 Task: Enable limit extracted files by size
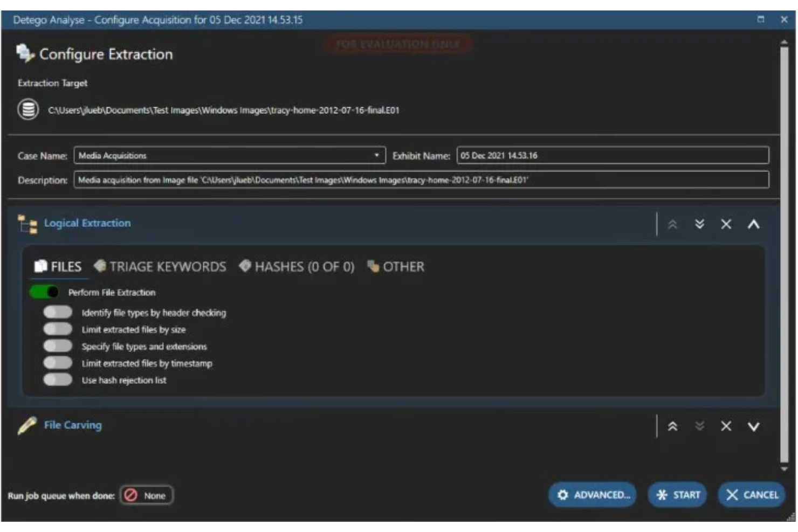coord(58,329)
